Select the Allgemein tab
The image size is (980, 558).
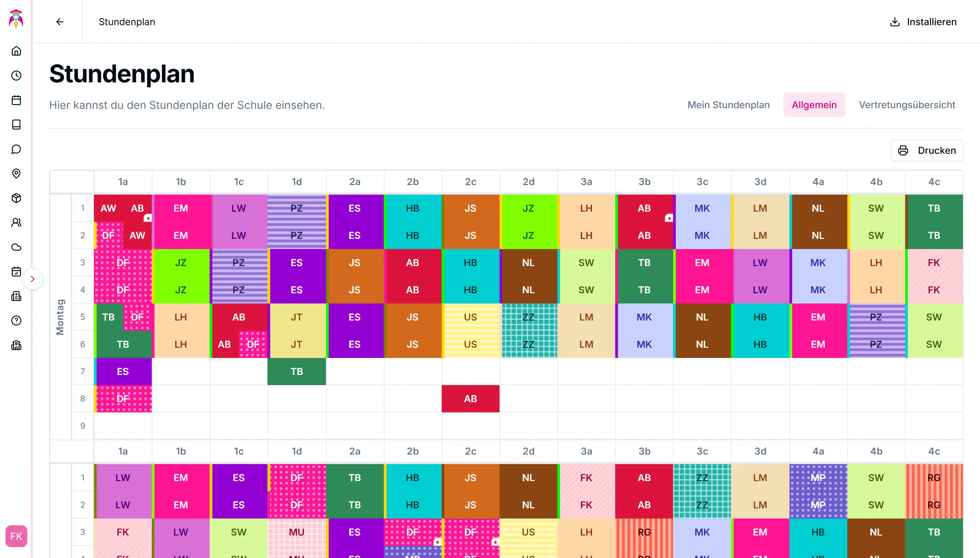click(814, 105)
